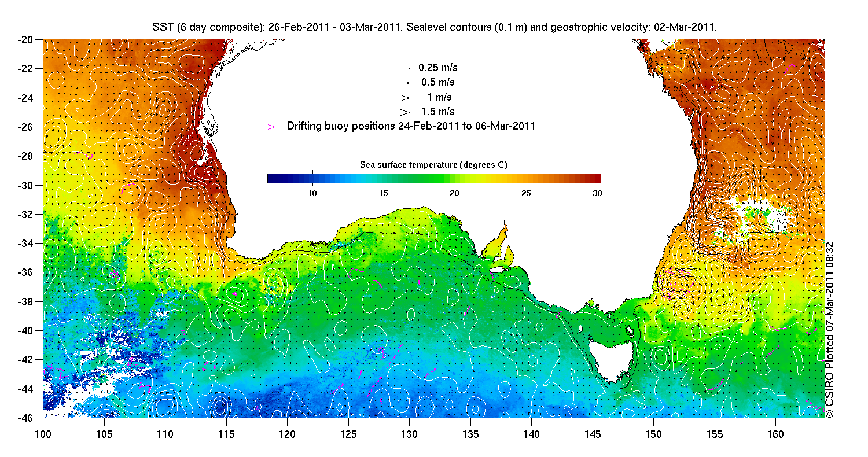Click the longitude axis label '145'
Screen dimensions: 868x457
(x=593, y=434)
